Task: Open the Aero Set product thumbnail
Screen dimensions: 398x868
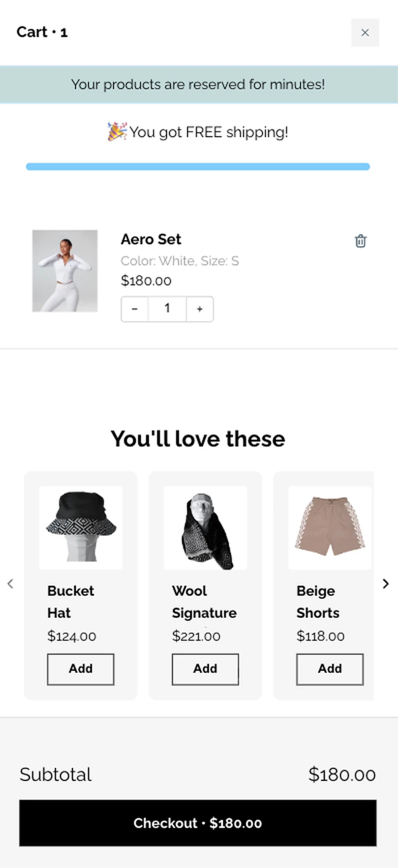Action: point(65,271)
